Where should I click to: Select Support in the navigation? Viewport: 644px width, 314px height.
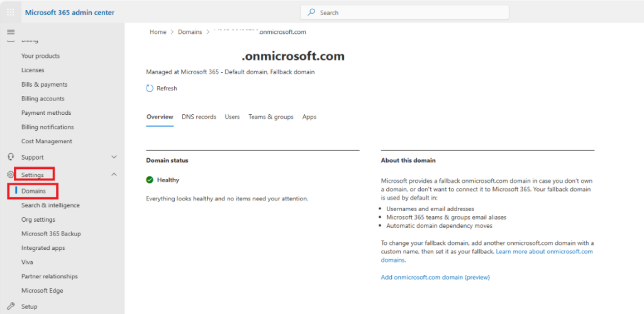tap(33, 157)
